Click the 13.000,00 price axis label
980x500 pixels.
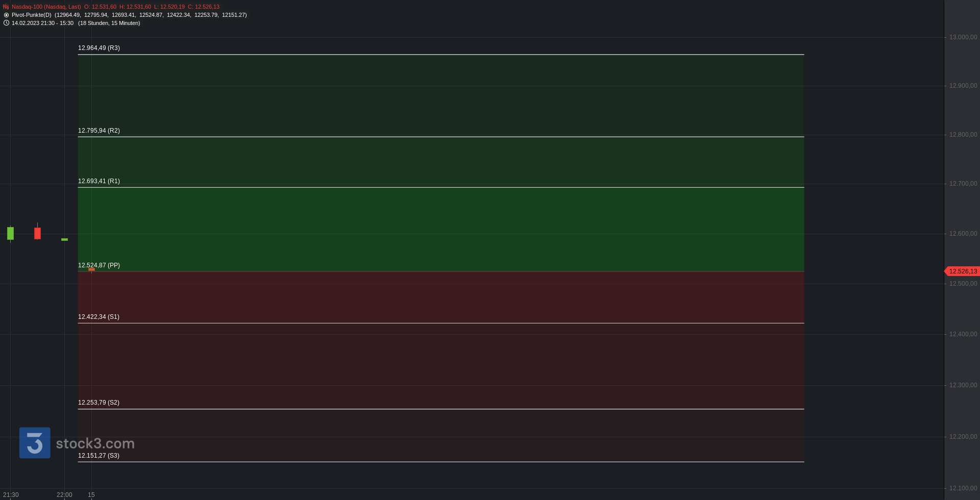coord(963,37)
